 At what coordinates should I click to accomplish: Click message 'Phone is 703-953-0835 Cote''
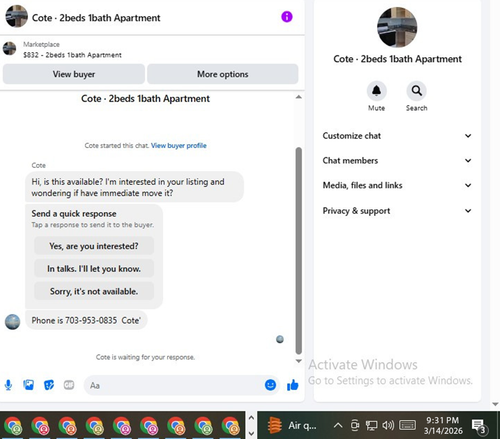pos(86,320)
